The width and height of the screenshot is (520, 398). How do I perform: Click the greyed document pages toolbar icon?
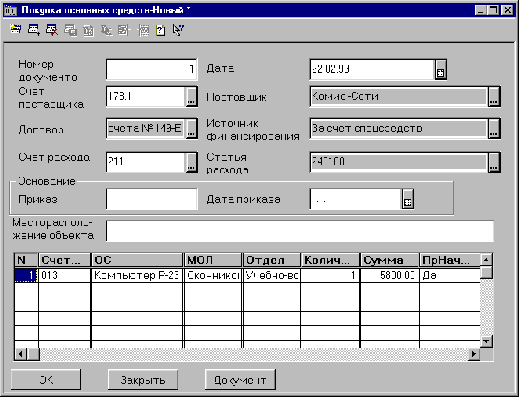point(88,31)
